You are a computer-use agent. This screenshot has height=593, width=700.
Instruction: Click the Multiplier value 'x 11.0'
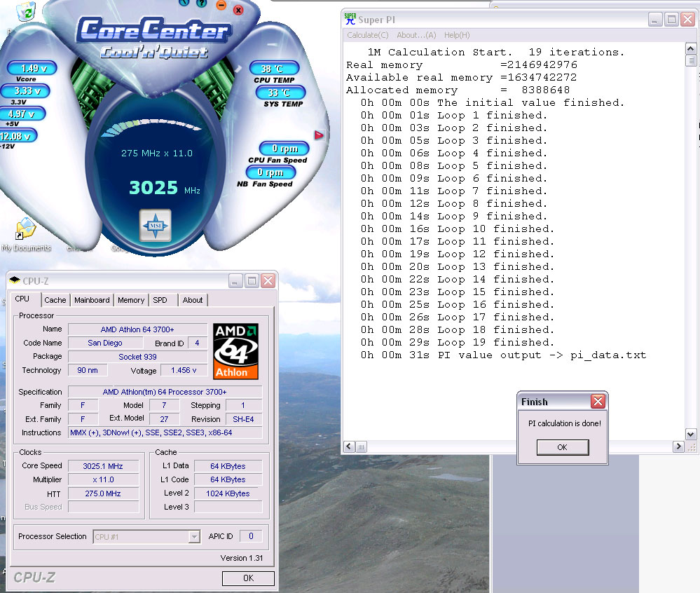tap(103, 479)
